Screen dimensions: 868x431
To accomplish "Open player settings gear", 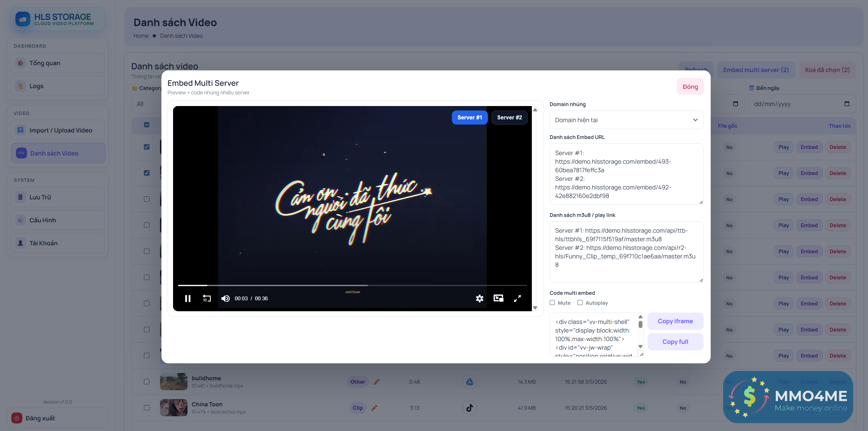I will [480, 298].
